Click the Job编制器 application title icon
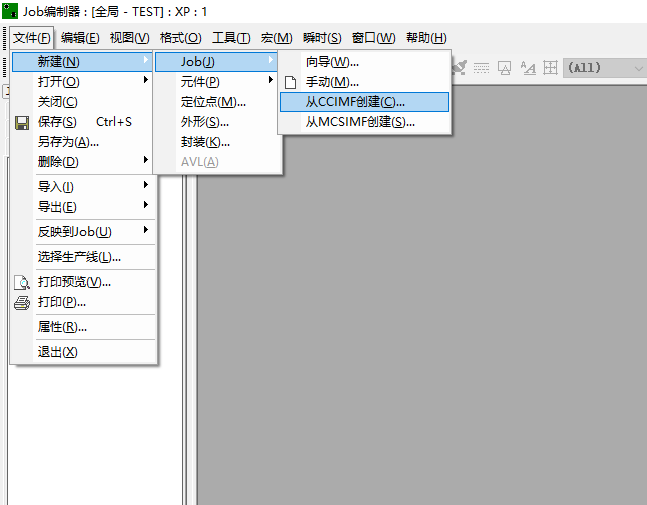Viewport: 647px width, 505px height. tap(10, 11)
